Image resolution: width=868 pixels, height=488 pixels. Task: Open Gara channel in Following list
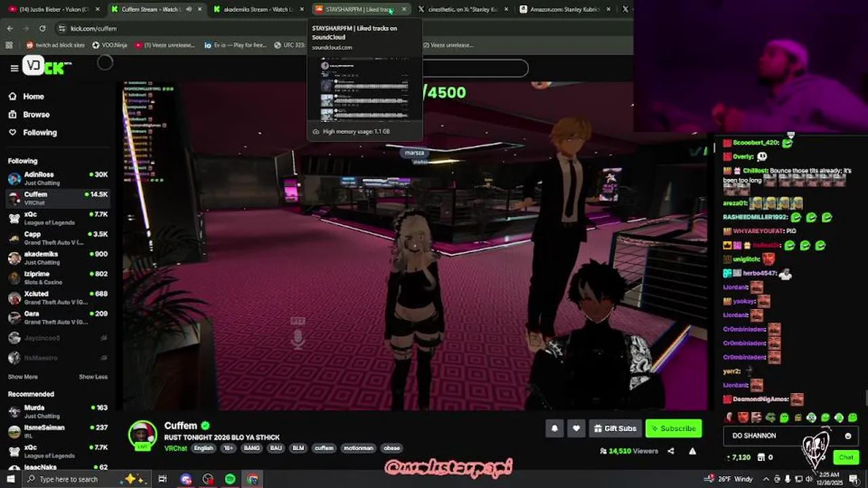[x=58, y=317]
